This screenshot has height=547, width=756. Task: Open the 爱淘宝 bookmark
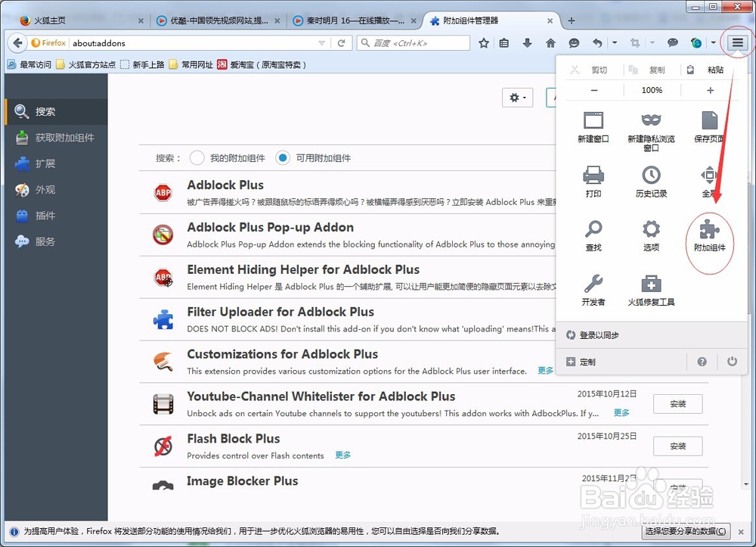click(262, 64)
